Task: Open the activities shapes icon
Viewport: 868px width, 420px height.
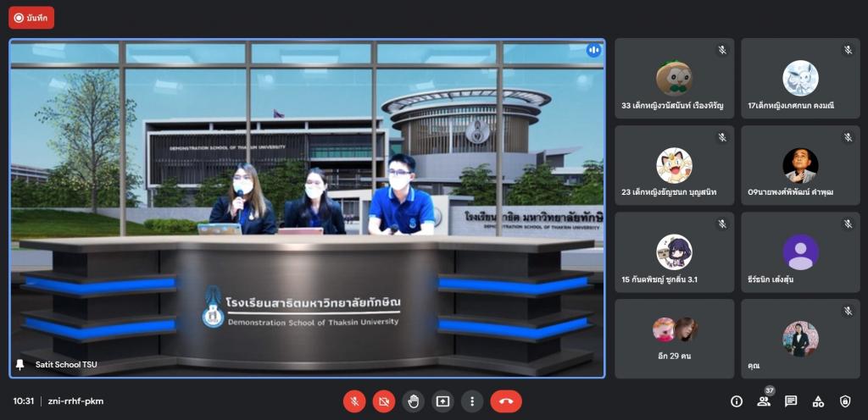Action: pyautogui.click(x=818, y=401)
